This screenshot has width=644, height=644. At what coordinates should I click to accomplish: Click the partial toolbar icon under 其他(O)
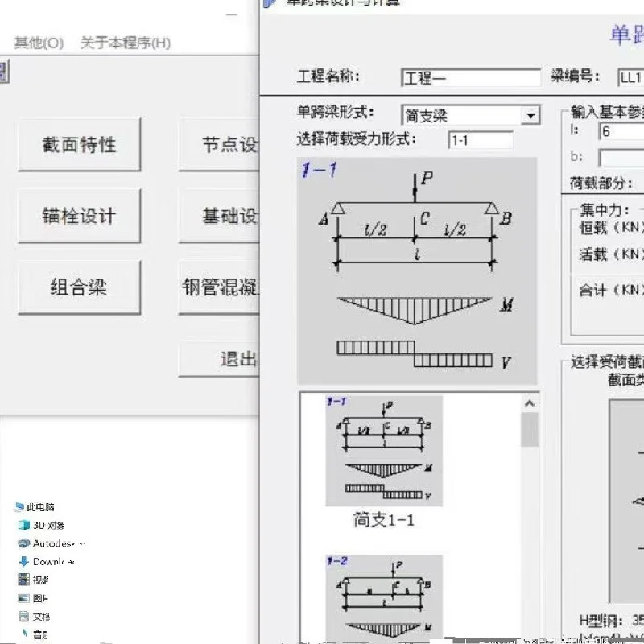coord(4,72)
